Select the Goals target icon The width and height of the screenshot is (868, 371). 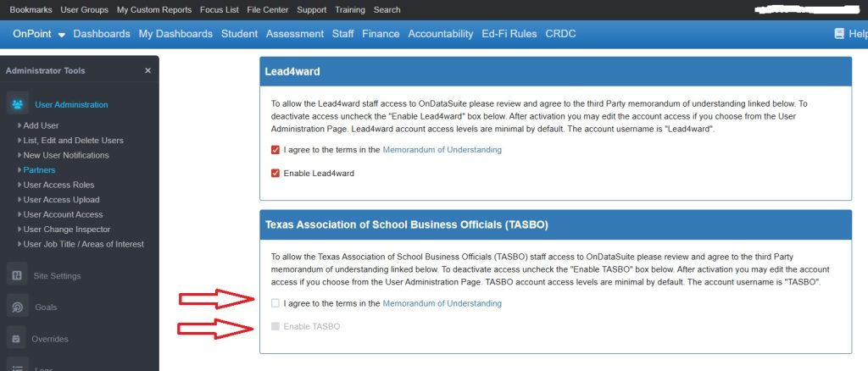[x=18, y=307]
